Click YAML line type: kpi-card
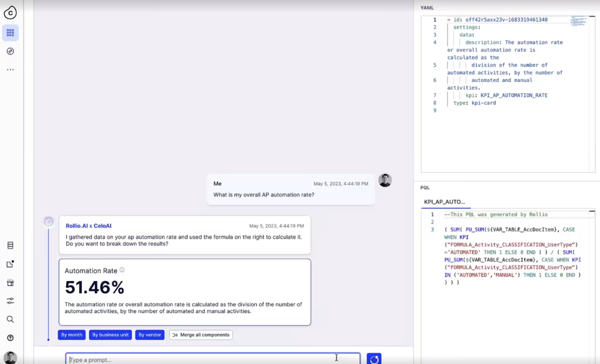Viewport: 600px width, 364px height. (474, 103)
